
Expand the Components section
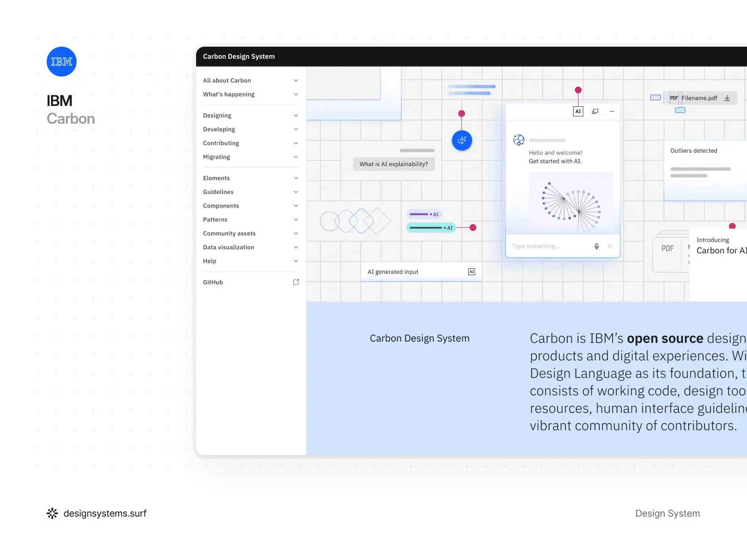tap(296, 205)
